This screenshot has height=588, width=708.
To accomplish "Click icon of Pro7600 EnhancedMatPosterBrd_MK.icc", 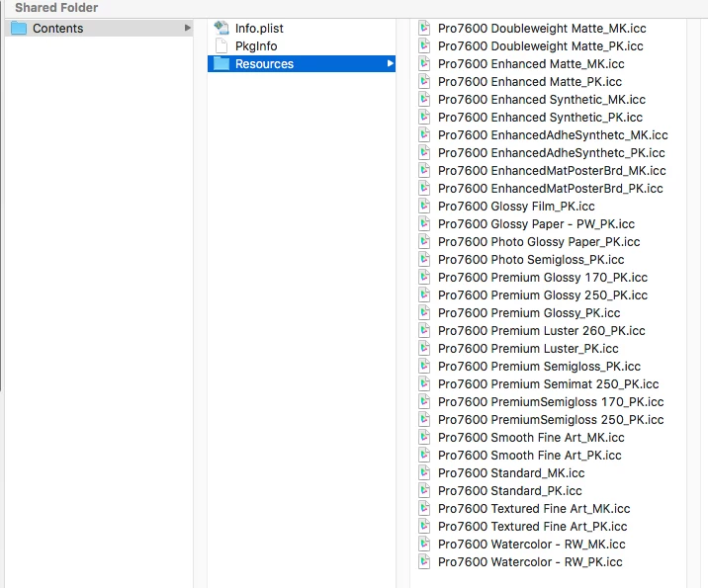I will tap(424, 171).
